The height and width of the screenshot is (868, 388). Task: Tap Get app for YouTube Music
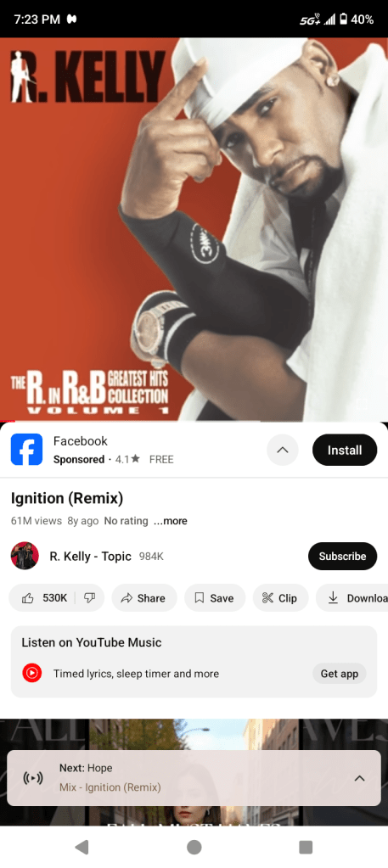click(340, 674)
